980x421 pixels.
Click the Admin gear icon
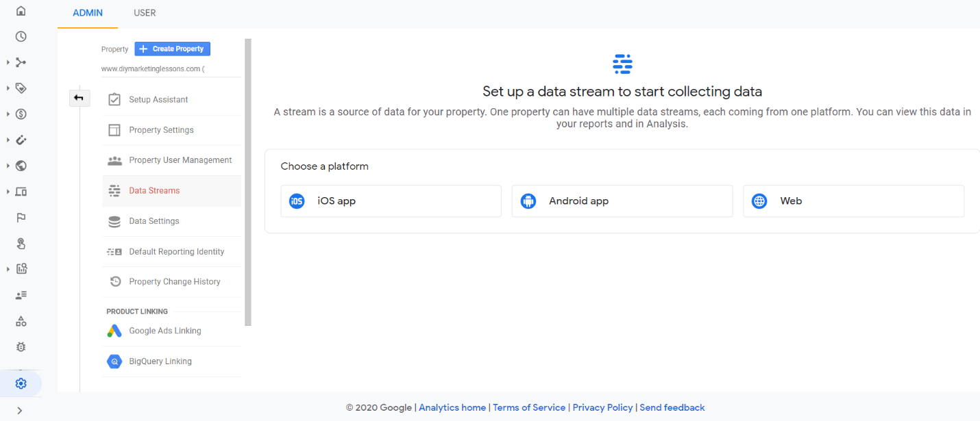click(x=21, y=383)
